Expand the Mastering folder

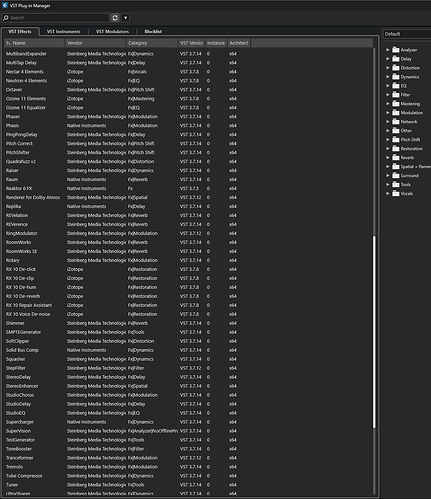pos(388,104)
